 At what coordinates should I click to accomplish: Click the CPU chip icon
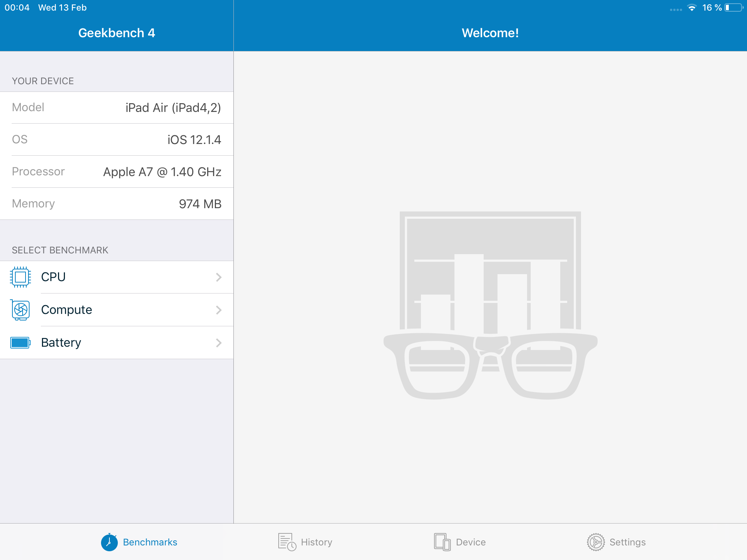point(20,277)
